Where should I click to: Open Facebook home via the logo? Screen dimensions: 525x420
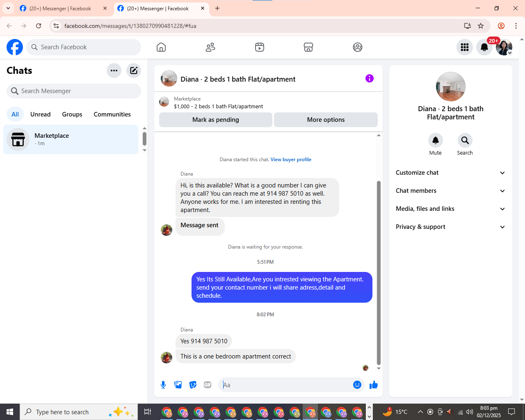pyautogui.click(x=15, y=47)
